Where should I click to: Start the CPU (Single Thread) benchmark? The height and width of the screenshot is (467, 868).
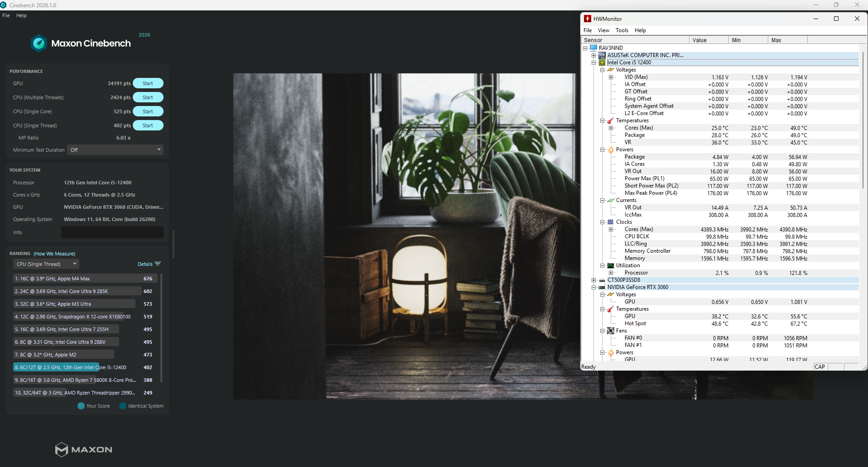click(148, 125)
